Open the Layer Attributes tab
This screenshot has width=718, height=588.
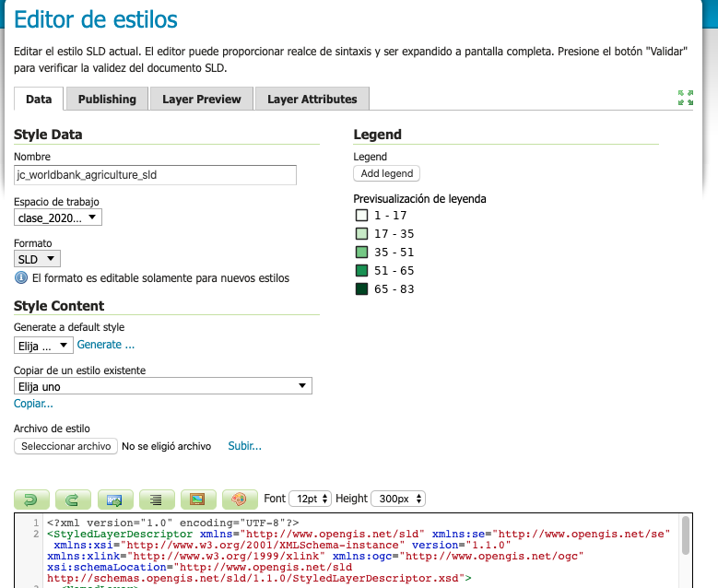(x=312, y=100)
